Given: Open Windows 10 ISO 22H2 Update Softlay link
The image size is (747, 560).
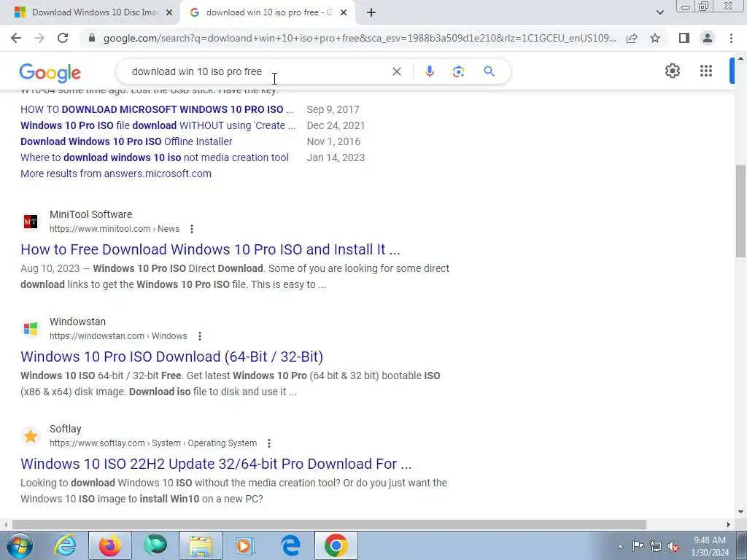Looking at the screenshot, I should point(216,464).
